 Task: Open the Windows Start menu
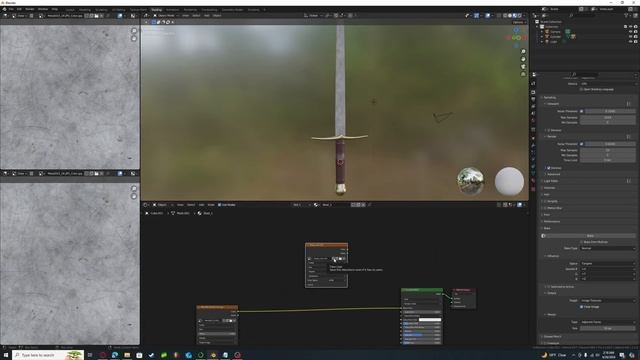(6, 355)
